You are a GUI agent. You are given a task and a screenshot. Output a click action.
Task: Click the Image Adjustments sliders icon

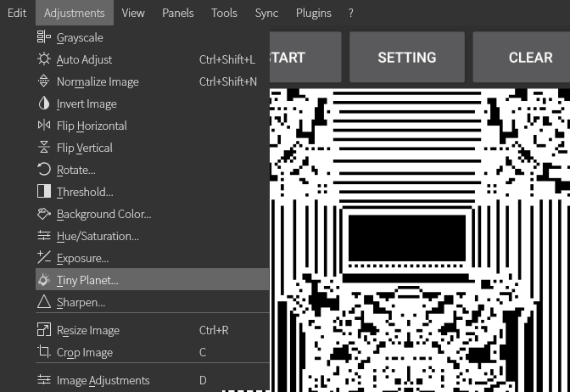pyautogui.click(x=44, y=380)
